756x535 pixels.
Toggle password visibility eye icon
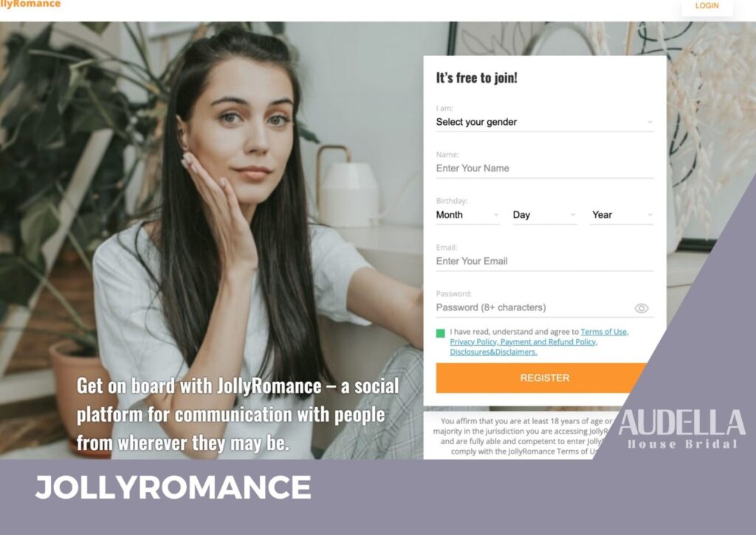coord(641,308)
